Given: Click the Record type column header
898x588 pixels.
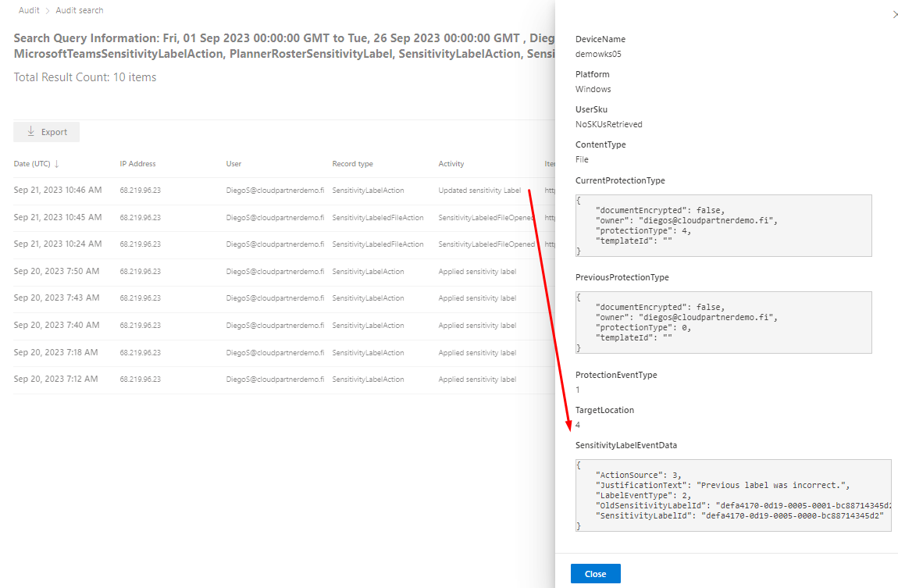Looking at the screenshot, I should click(x=352, y=164).
